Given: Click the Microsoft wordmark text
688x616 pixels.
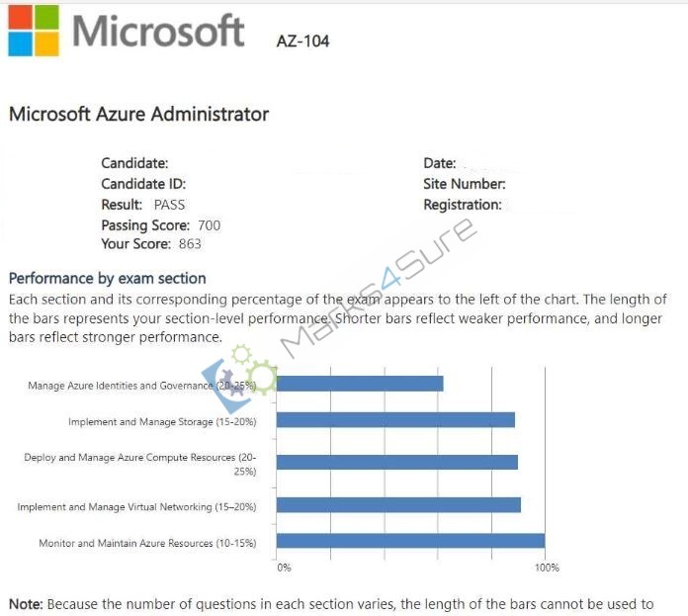Looking at the screenshot, I should (158, 31).
